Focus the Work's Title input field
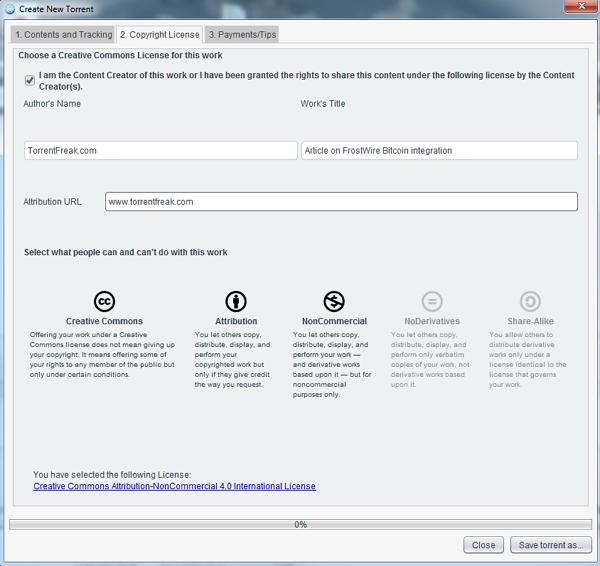The image size is (600, 566). pyautogui.click(x=439, y=150)
